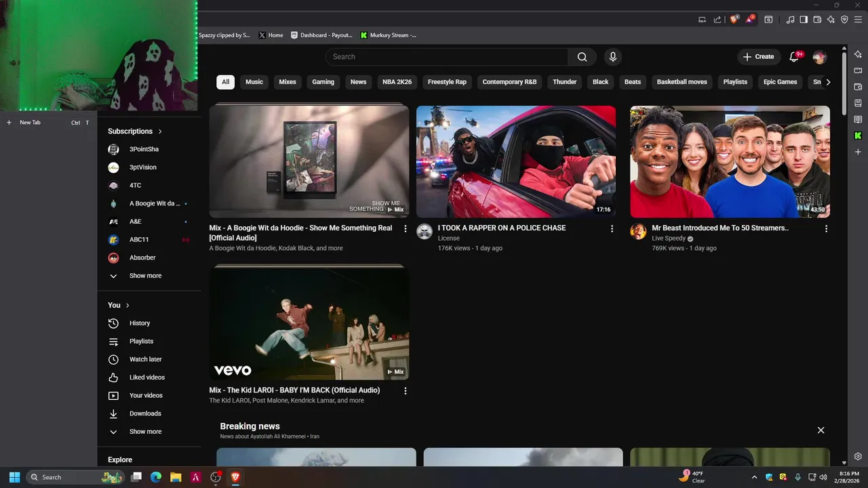Play the police chase video thumbnail
Screen dimensions: 868x488
(516, 162)
